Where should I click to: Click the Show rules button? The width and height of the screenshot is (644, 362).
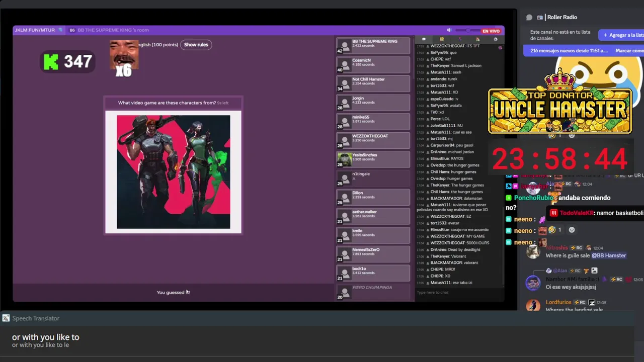click(196, 45)
